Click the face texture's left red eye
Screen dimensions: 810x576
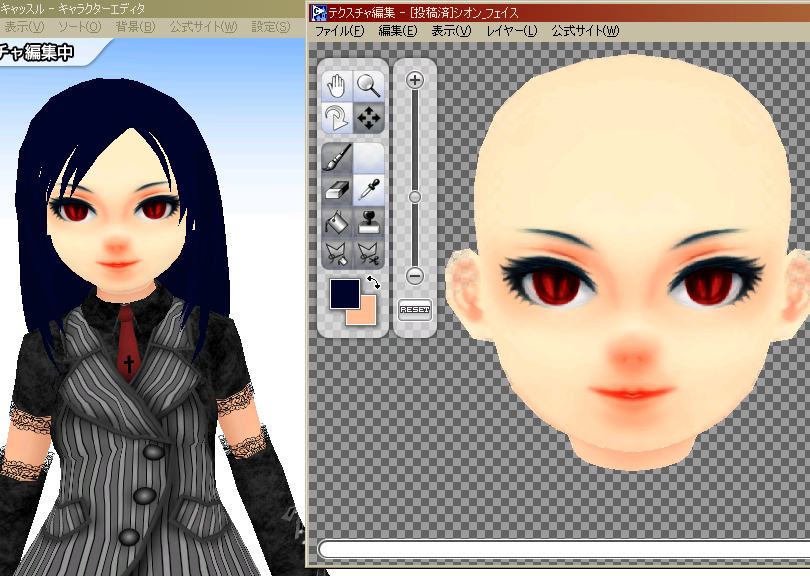(x=556, y=285)
